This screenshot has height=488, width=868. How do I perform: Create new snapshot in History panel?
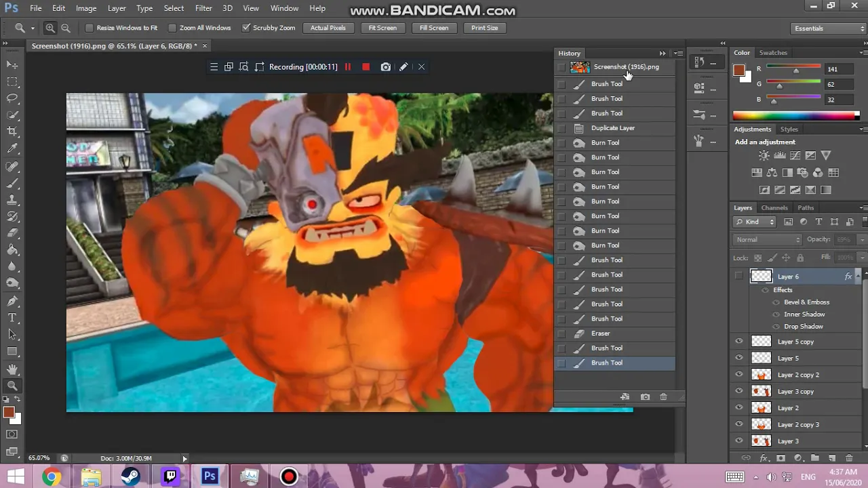(645, 396)
